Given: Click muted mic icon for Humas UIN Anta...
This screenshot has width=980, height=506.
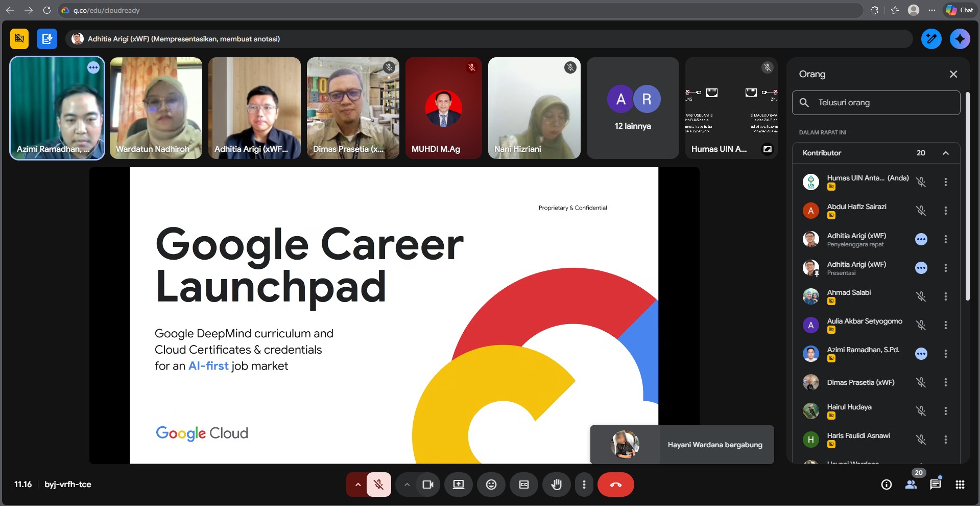Looking at the screenshot, I should (921, 182).
